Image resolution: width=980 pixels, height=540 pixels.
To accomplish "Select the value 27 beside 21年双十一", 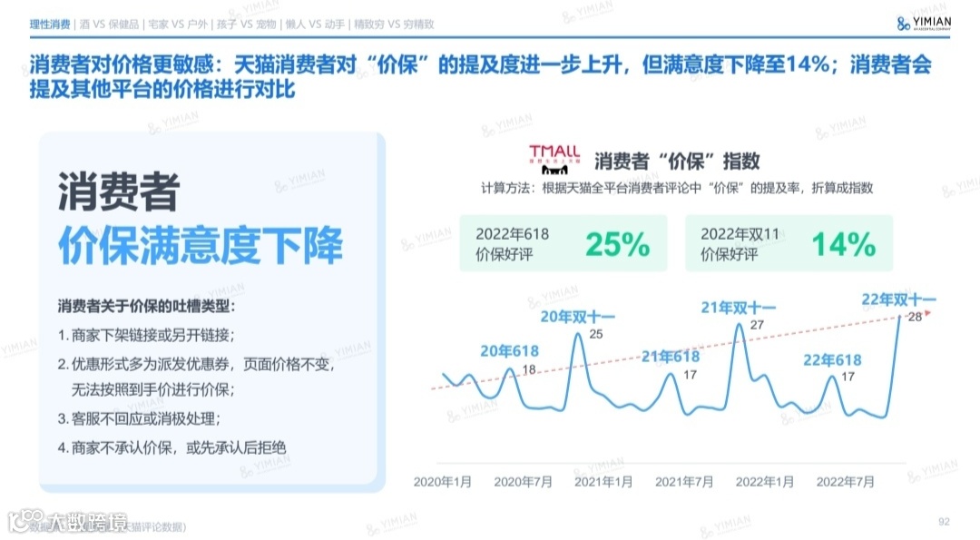I will pos(757,325).
